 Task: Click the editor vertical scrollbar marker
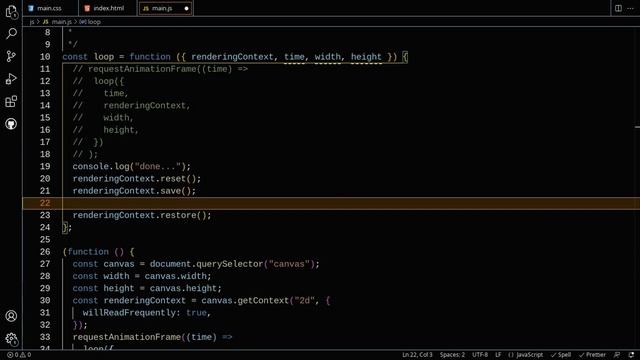[x=638, y=127]
